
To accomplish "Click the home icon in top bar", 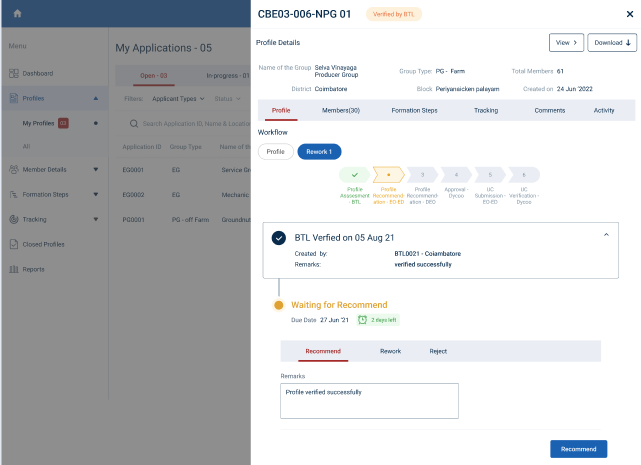I will pyautogui.click(x=17, y=13).
